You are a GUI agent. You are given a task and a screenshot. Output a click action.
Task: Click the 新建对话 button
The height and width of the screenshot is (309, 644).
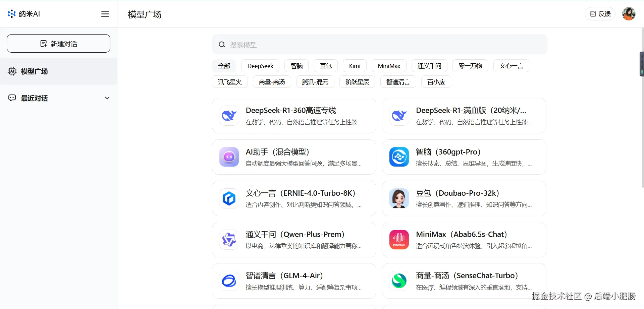coord(58,44)
